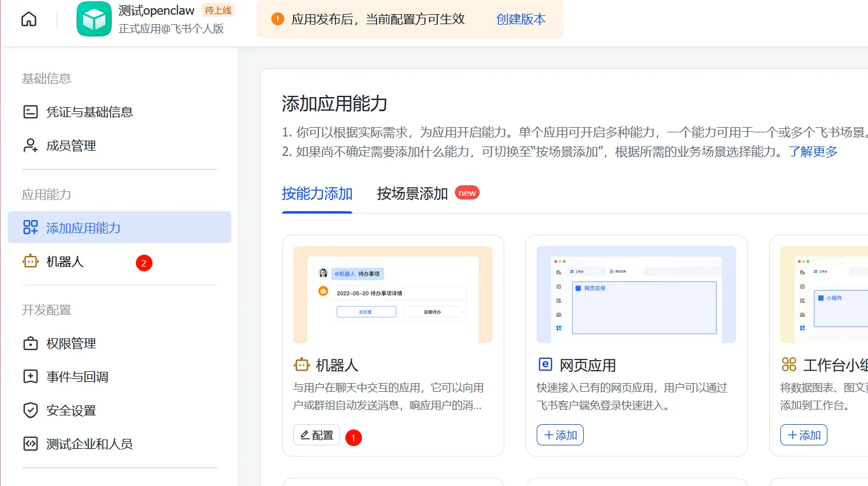Open 安全设置 in the sidebar
This screenshot has height=486, width=868.
tap(119, 410)
